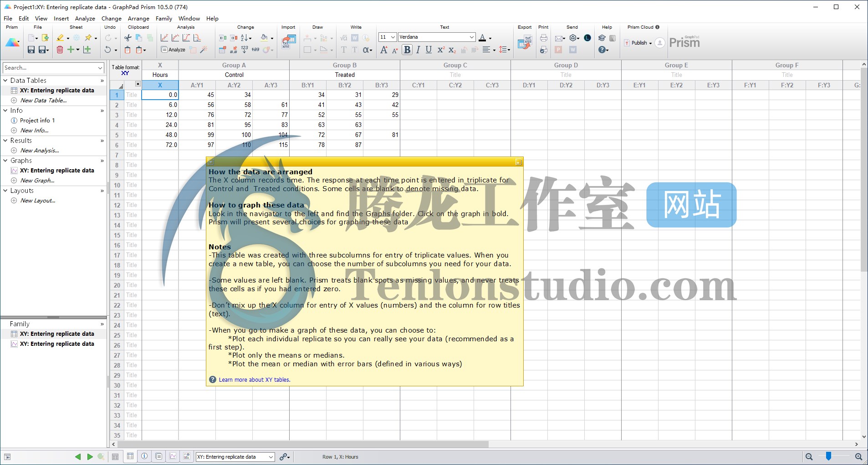The height and width of the screenshot is (465, 868).
Task: Open the Analyze menu
Action: [85, 18]
